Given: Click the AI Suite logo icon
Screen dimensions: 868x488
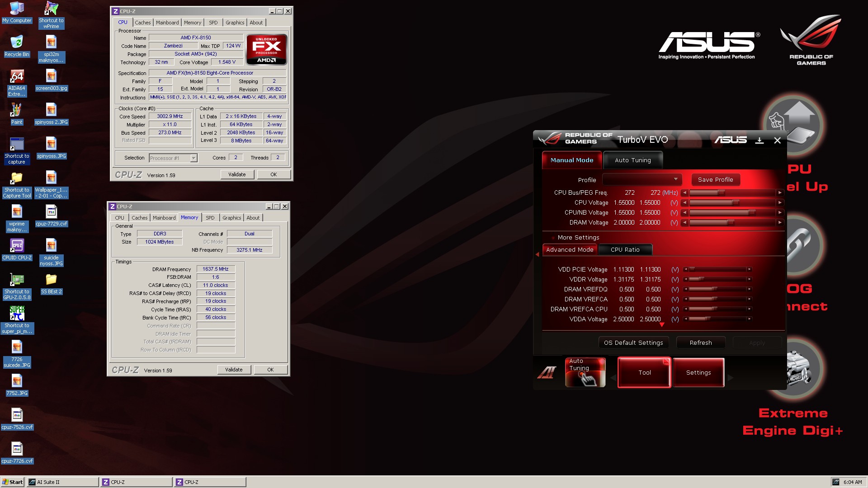Looking at the screenshot, I should coord(547,372).
